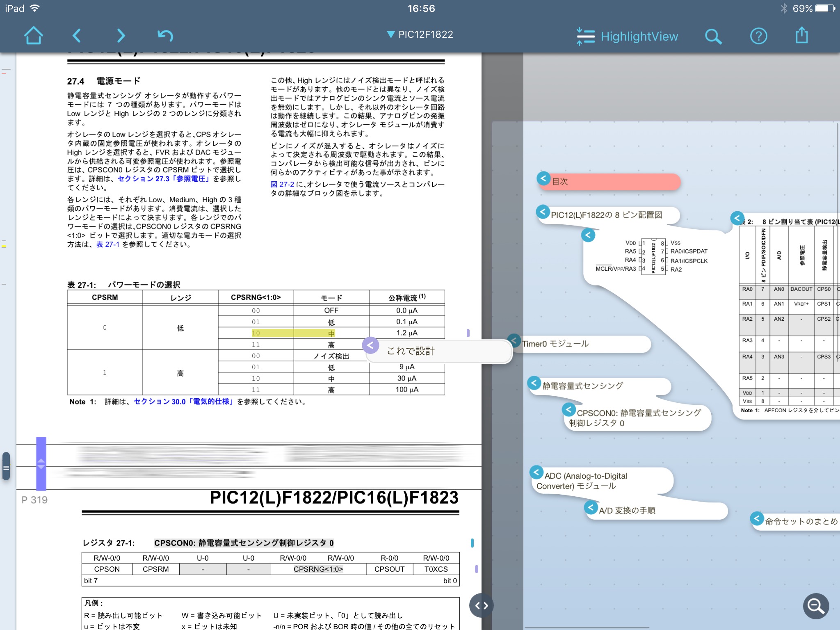
Task: Collapse the Timer0 モジュール arrow
Action: point(514,340)
